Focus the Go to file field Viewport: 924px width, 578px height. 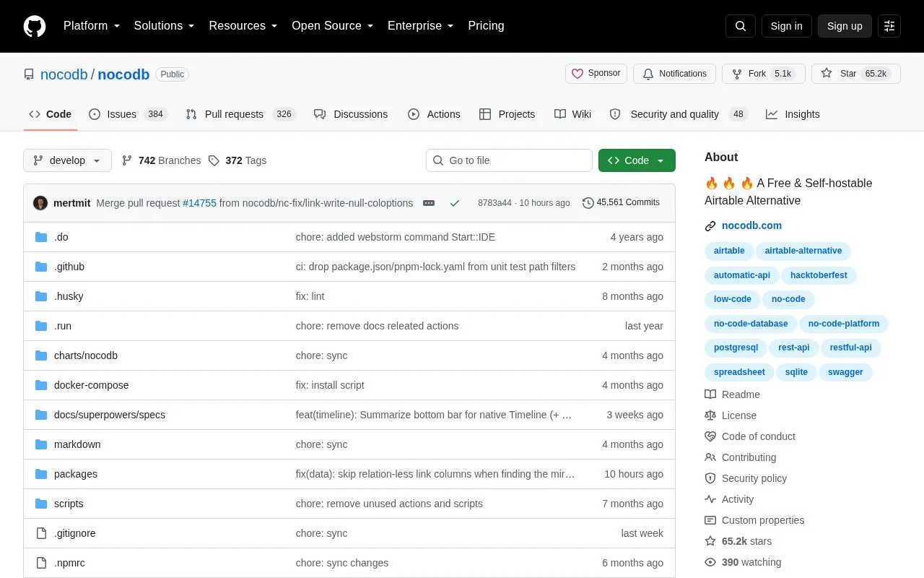click(509, 160)
